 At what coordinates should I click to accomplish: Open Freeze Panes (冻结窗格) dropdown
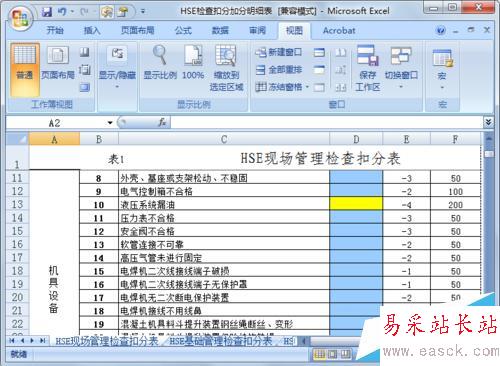point(282,87)
